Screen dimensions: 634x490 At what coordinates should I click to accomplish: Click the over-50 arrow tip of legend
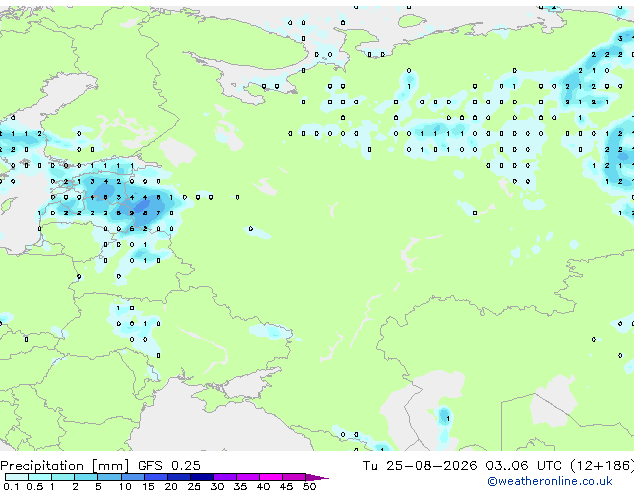pos(317,477)
